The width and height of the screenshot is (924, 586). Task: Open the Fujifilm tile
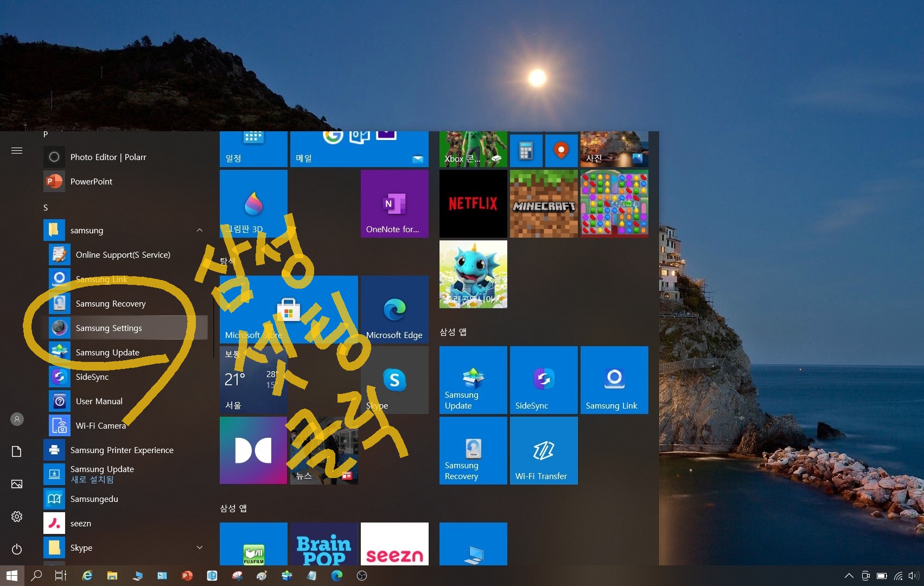253,544
